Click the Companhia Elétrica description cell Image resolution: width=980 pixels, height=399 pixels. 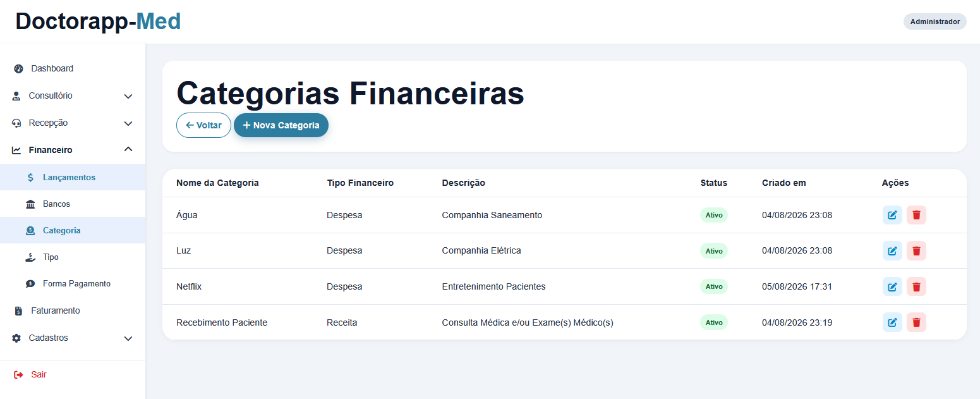481,250
